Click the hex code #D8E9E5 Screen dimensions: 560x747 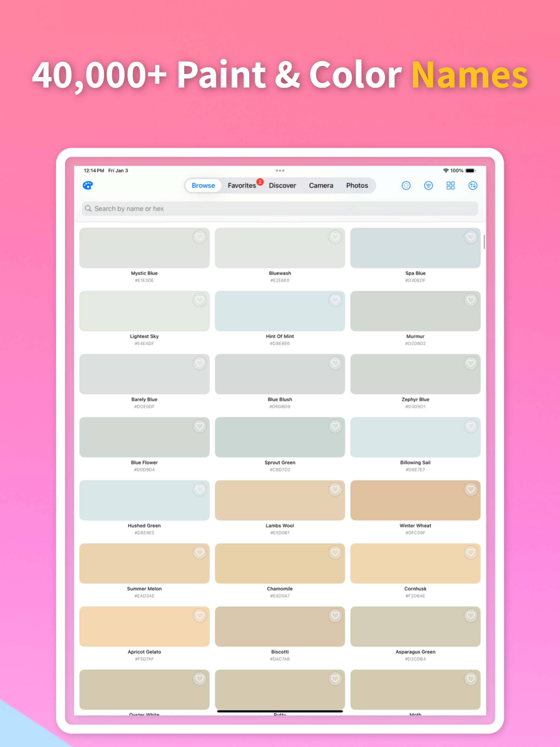pos(144,533)
